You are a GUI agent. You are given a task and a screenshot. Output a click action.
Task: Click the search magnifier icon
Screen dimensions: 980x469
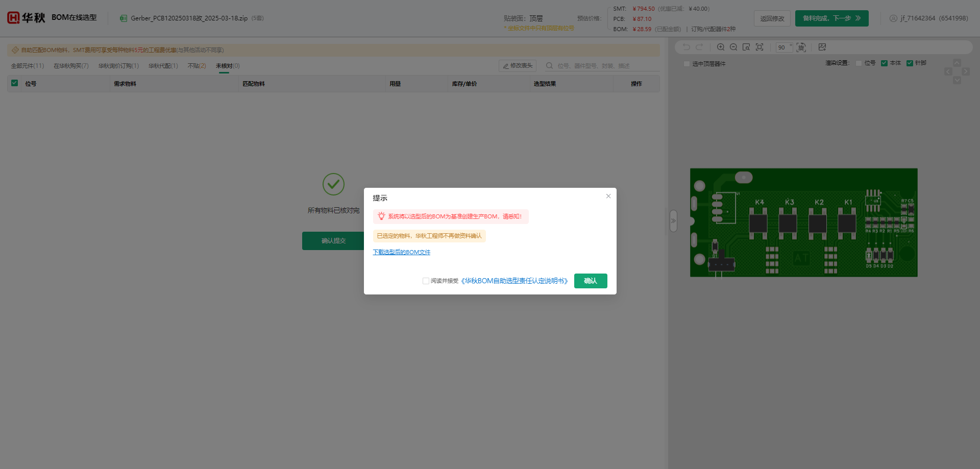(549, 66)
